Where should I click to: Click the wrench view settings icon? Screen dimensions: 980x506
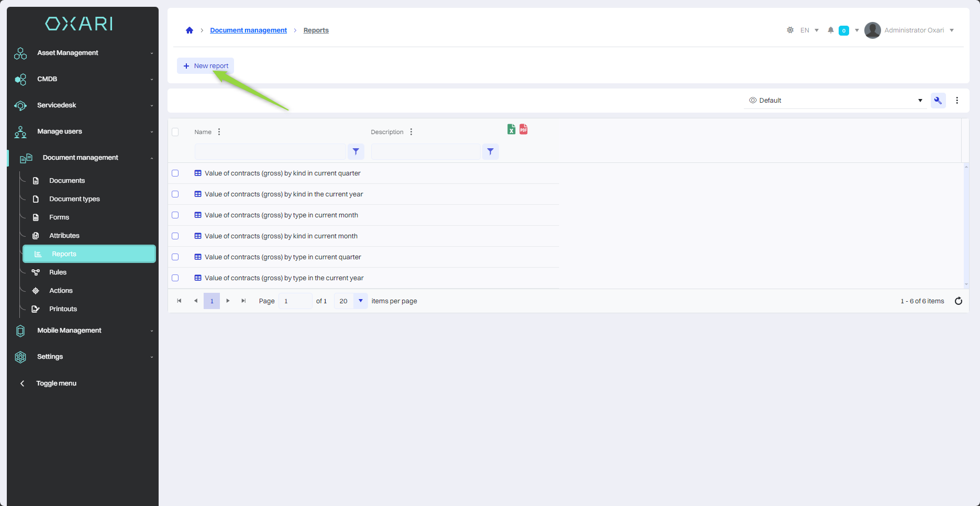pos(938,101)
